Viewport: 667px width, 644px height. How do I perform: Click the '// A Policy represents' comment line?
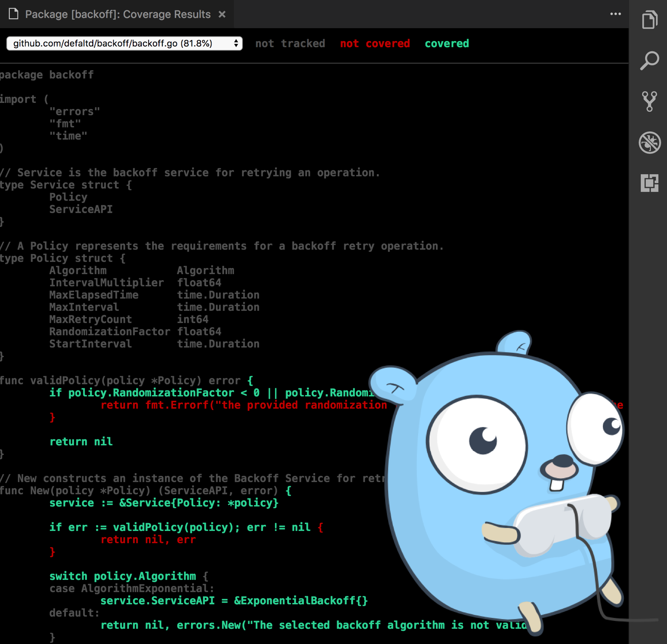222,246
